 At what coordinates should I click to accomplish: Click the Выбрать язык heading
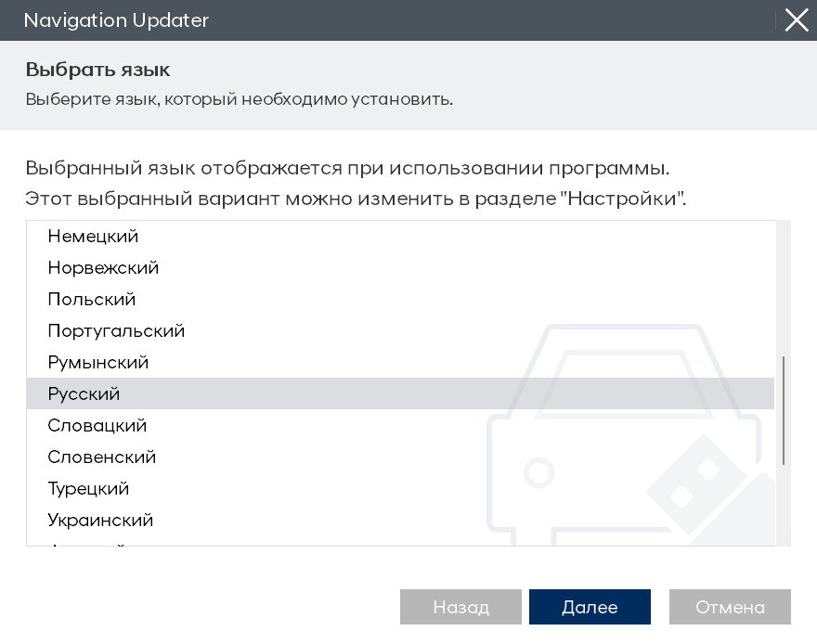(x=97, y=70)
